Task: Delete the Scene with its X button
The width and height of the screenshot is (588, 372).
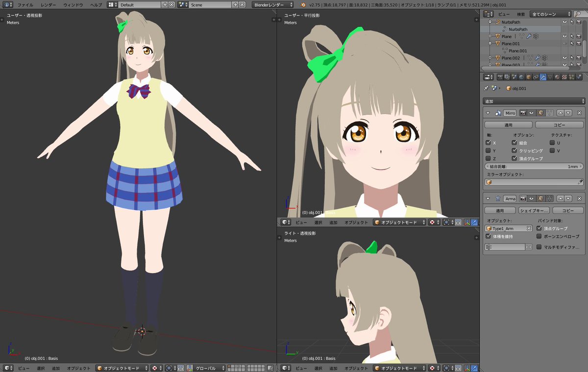Action: click(x=242, y=4)
